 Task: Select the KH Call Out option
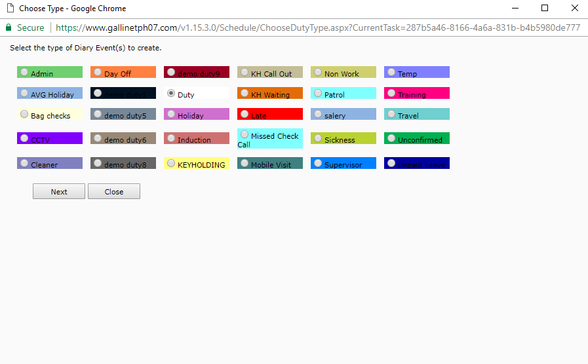coord(245,73)
